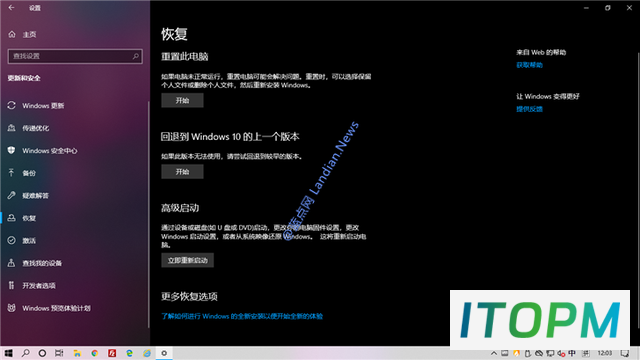
Task: Click 开始 button under 重置此电脑
Action: [x=182, y=100]
